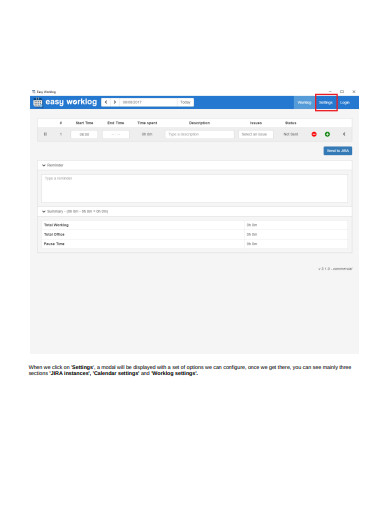Click the Start Time column header
The width and height of the screenshot is (390, 505).
(x=84, y=123)
